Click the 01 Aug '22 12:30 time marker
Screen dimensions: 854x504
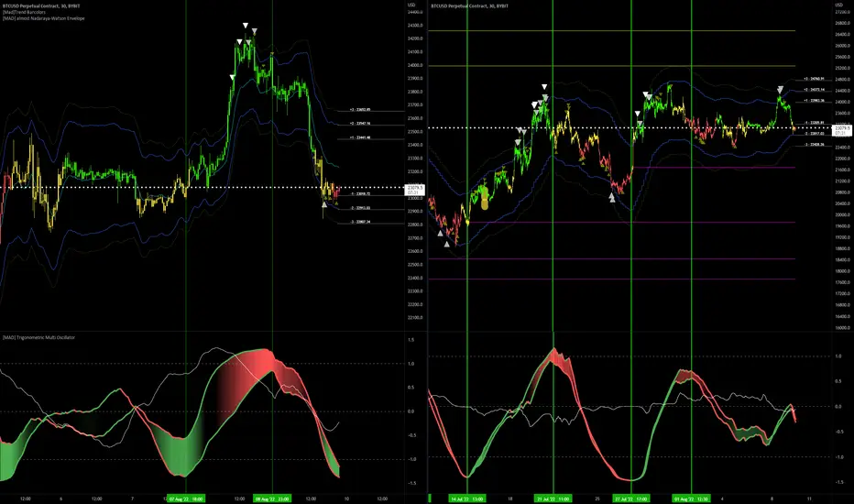[x=691, y=499]
